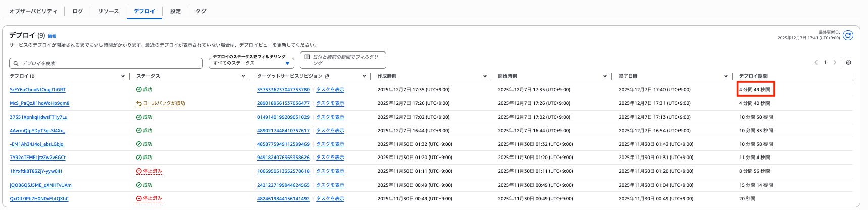Click page number 1 in pagination
This screenshot has height=210, width=868.
coord(825,62)
